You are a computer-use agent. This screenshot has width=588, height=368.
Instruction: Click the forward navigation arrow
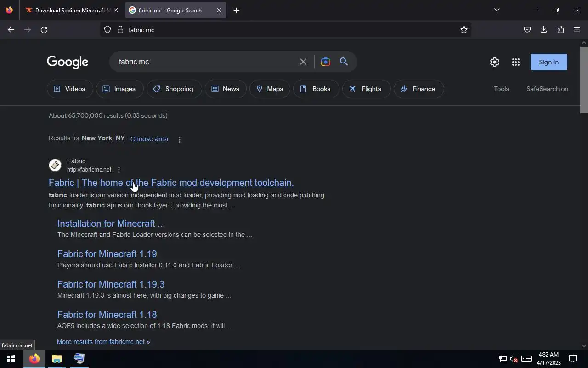[x=28, y=30]
